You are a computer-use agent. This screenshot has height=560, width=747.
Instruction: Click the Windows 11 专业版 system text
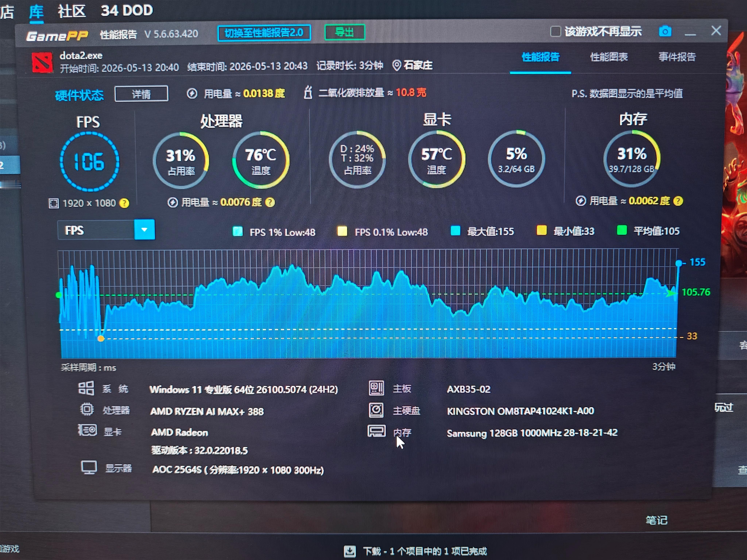click(243, 390)
